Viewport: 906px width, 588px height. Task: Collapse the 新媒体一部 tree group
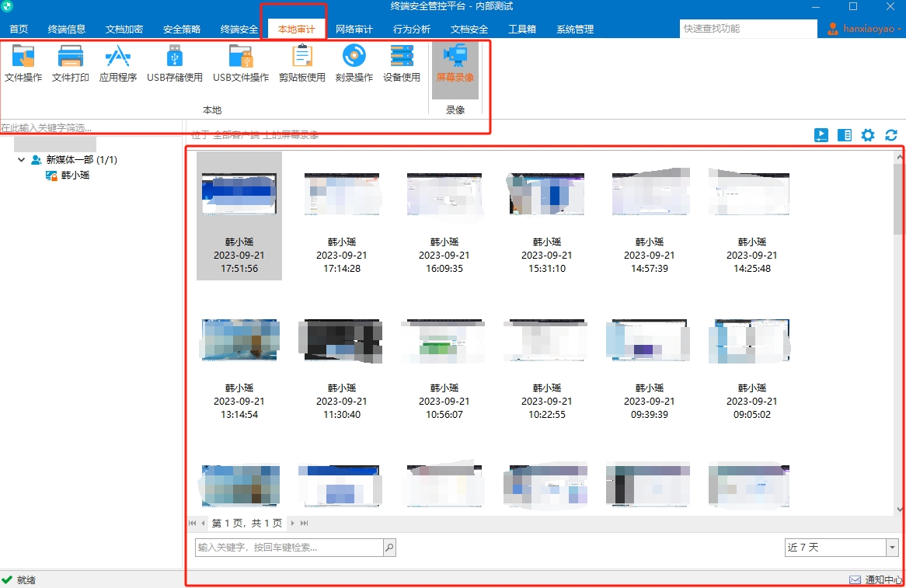pos(22,159)
